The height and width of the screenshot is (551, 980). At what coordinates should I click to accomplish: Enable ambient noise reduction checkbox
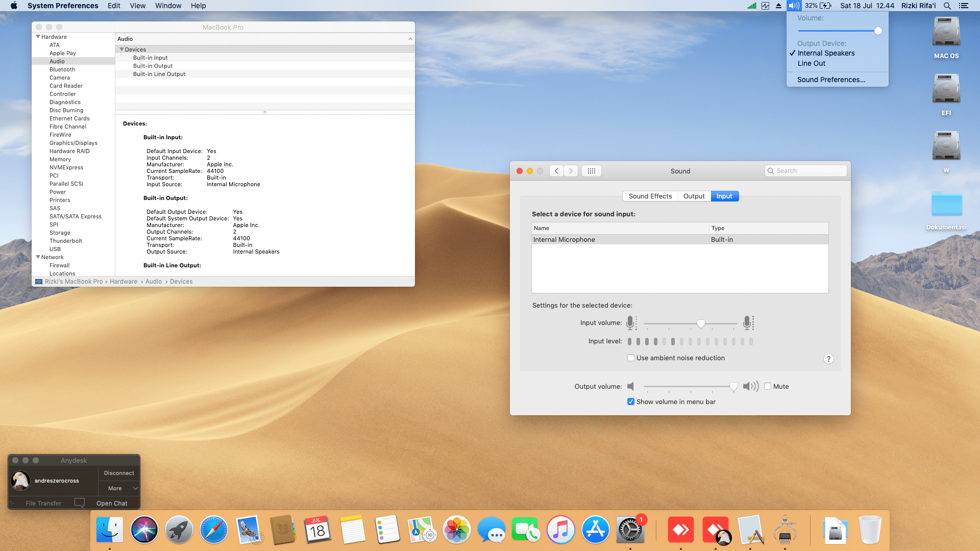click(631, 358)
